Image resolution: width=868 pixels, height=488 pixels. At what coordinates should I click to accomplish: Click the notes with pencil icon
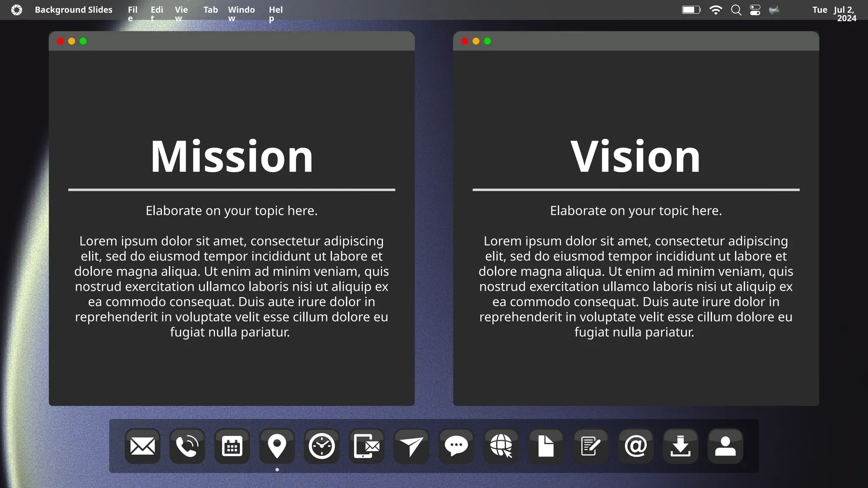(x=591, y=446)
